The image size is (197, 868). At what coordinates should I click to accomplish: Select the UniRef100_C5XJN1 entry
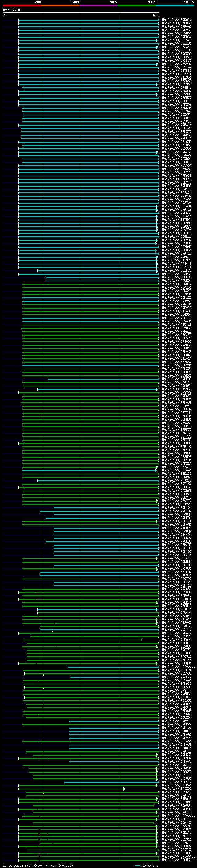176,826
